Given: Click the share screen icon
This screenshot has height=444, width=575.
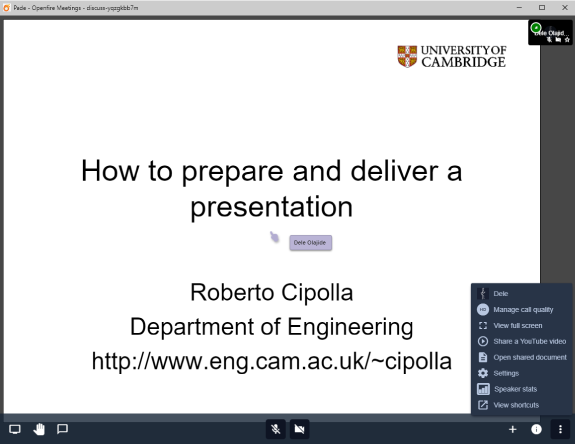Looking at the screenshot, I should pos(15,429).
